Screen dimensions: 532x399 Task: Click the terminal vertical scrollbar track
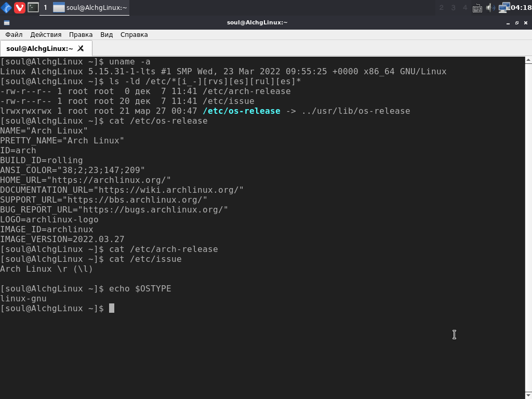(x=528, y=228)
